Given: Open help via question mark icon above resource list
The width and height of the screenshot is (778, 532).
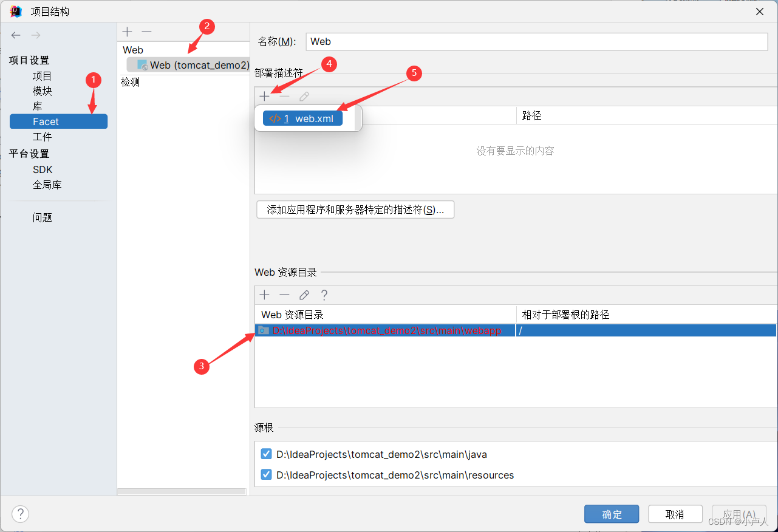Looking at the screenshot, I should [x=324, y=295].
